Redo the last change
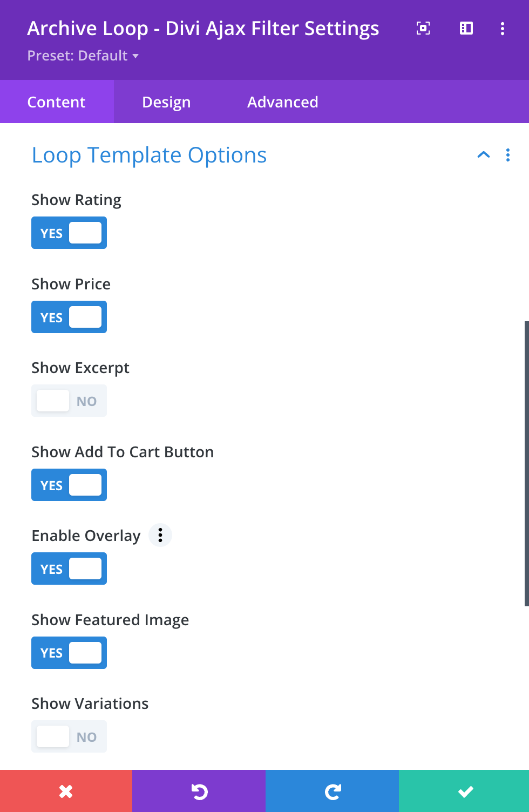 point(333,791)
